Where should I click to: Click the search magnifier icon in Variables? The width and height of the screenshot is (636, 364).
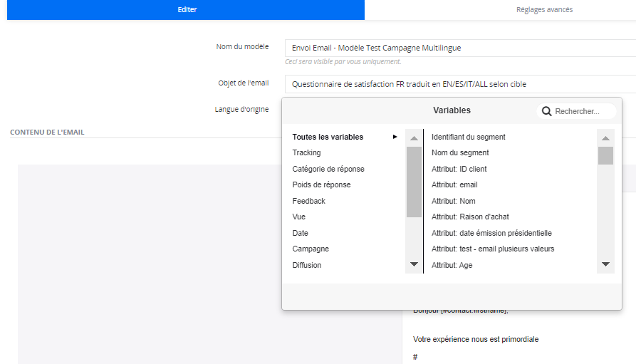(x=547, y=111)
